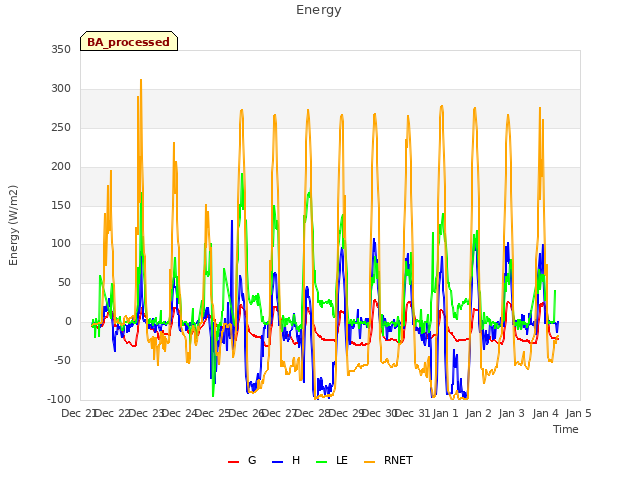Click the 150 y-axis tick label
The width and height of the screenshot is (640, 480).
click(61, 205)
